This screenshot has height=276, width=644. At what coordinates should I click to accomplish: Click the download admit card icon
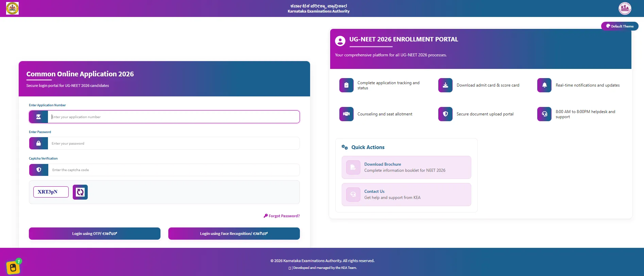coord(445,85)
